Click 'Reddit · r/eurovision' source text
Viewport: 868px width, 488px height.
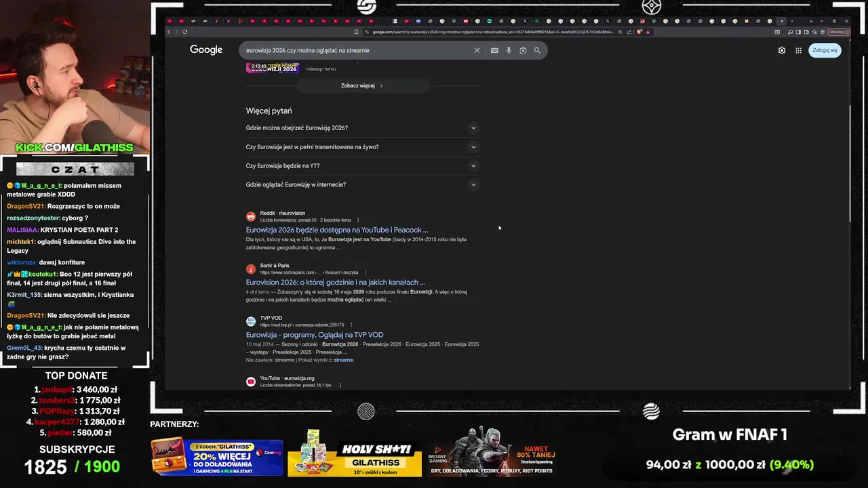283,213
